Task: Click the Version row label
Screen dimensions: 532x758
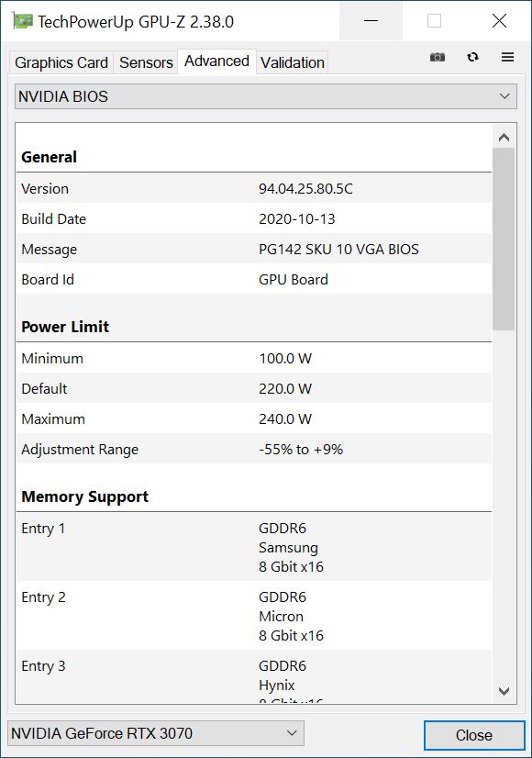Action: point(44,188)
